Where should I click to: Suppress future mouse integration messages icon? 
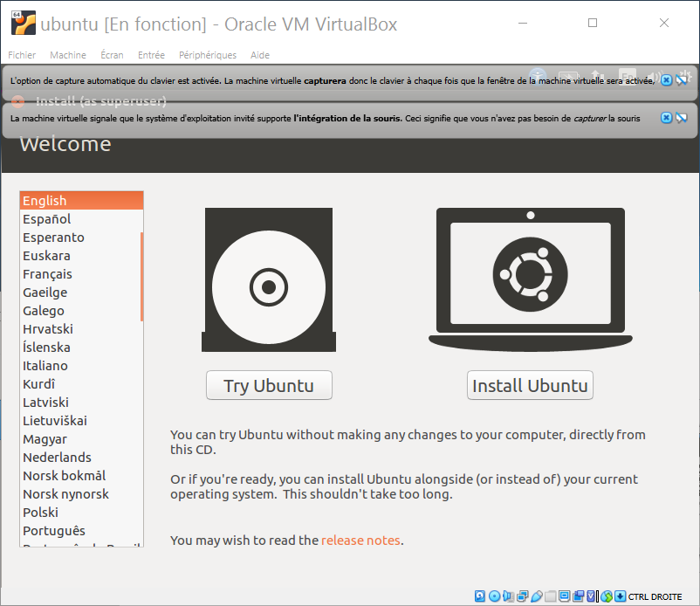[682, 118]
